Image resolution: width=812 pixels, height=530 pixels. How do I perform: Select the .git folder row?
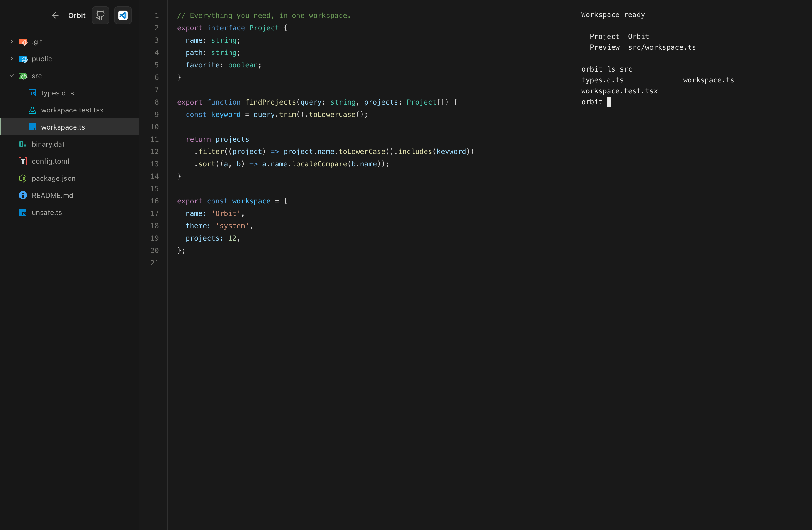70,42
